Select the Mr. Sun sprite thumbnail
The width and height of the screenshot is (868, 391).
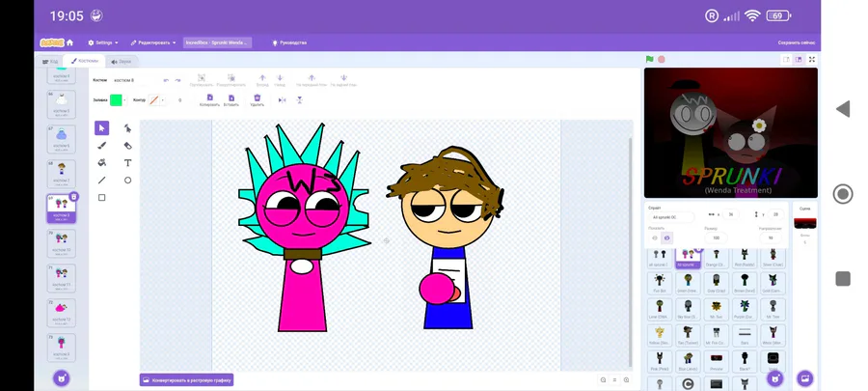tap(717, 309)
